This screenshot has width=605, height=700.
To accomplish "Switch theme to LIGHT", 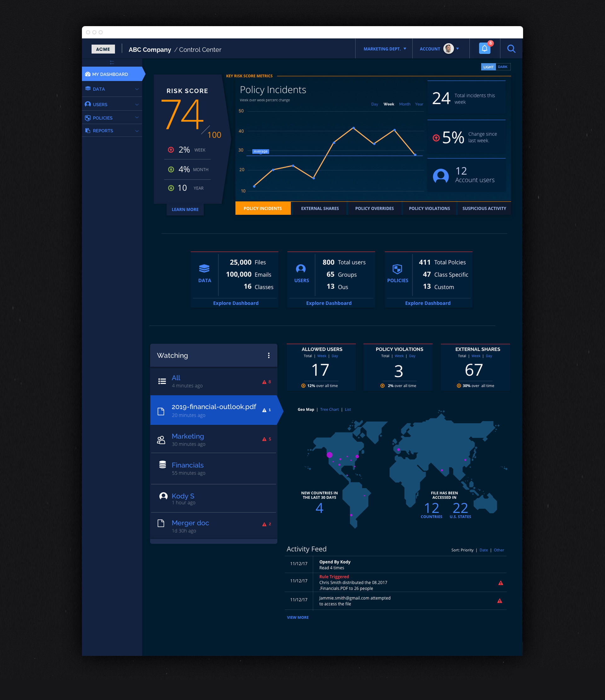I will pos(488,67).
